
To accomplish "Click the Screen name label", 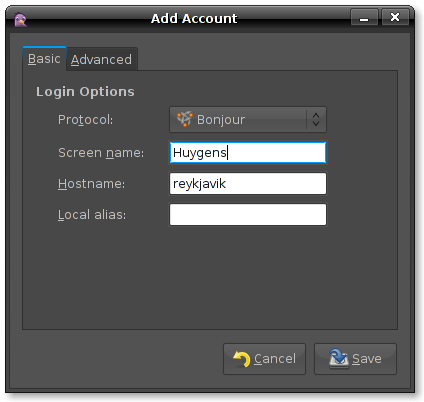I will [x=101, y=153].
